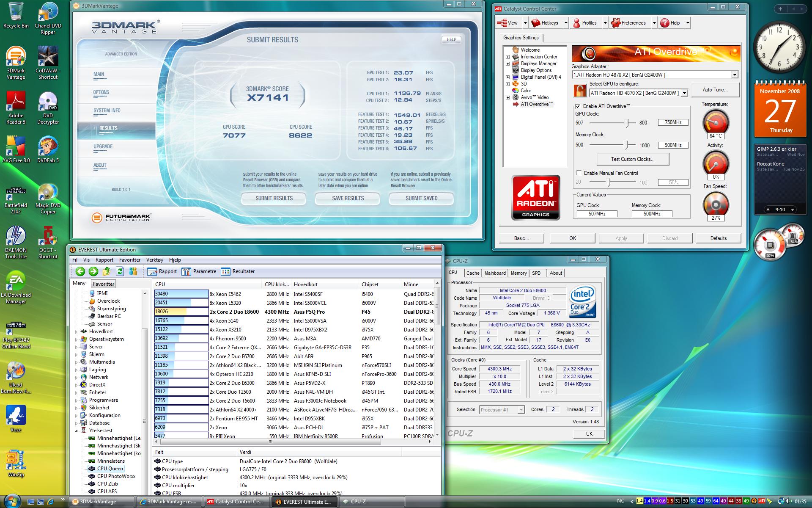Open OPTIONS in 3DMark Vantage
This screenshot has height=508, width=812.
(x=101, y=92)
